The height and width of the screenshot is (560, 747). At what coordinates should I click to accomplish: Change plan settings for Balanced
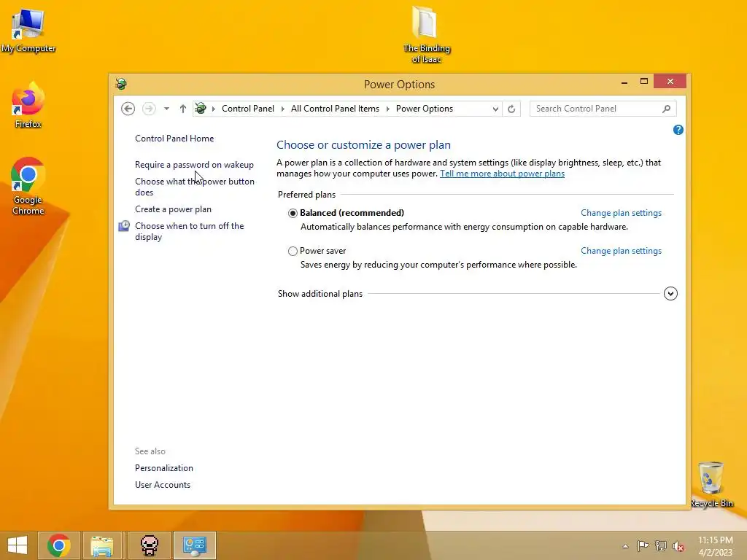coord(621,213)
